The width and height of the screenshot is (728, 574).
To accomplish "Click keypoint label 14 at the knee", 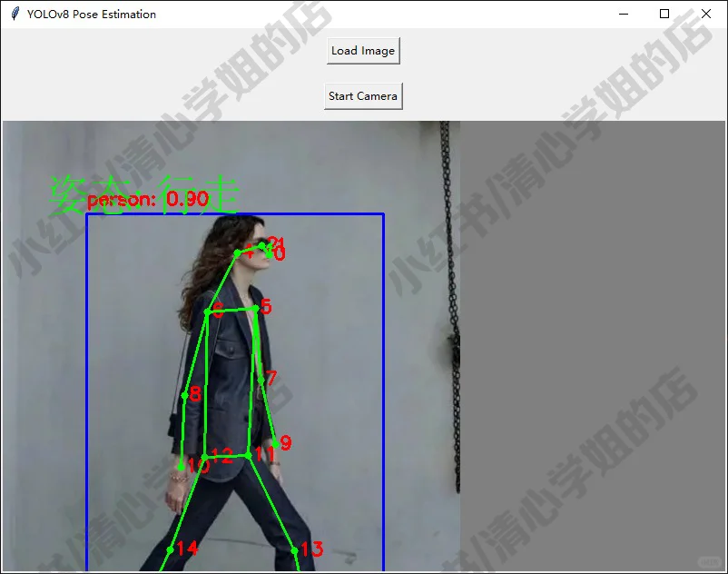I will click(x=187, y=549).
